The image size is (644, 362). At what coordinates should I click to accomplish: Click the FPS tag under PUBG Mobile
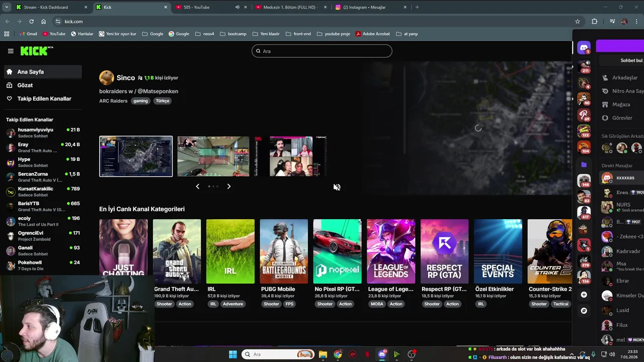pos(289,304)
